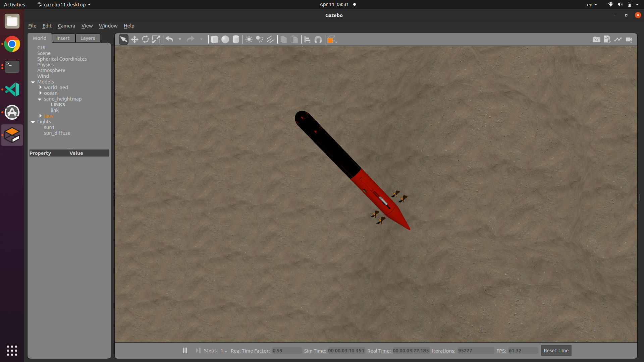Toggle the change view angle cube
The image size is (644, 362).
[331, 40]
